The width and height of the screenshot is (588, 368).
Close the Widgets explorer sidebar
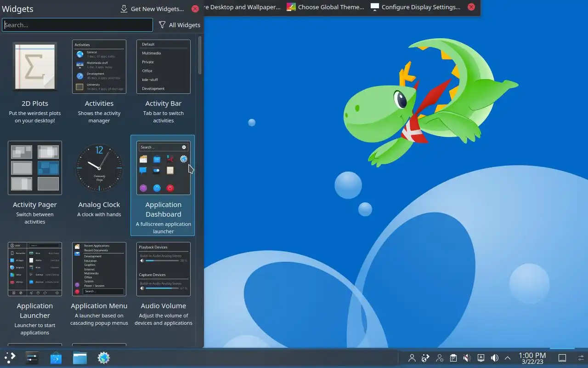(195, 9)
